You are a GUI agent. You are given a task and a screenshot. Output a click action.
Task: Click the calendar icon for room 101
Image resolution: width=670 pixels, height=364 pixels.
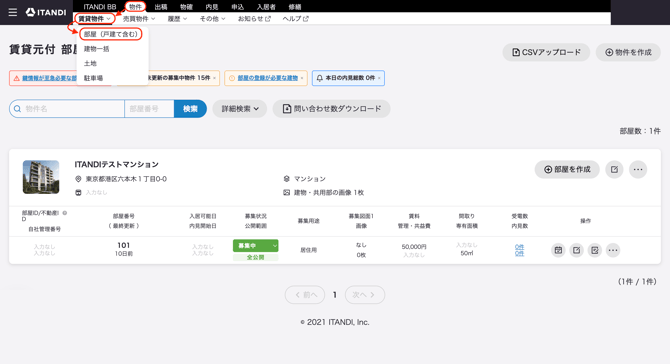(x=558, y=250)
